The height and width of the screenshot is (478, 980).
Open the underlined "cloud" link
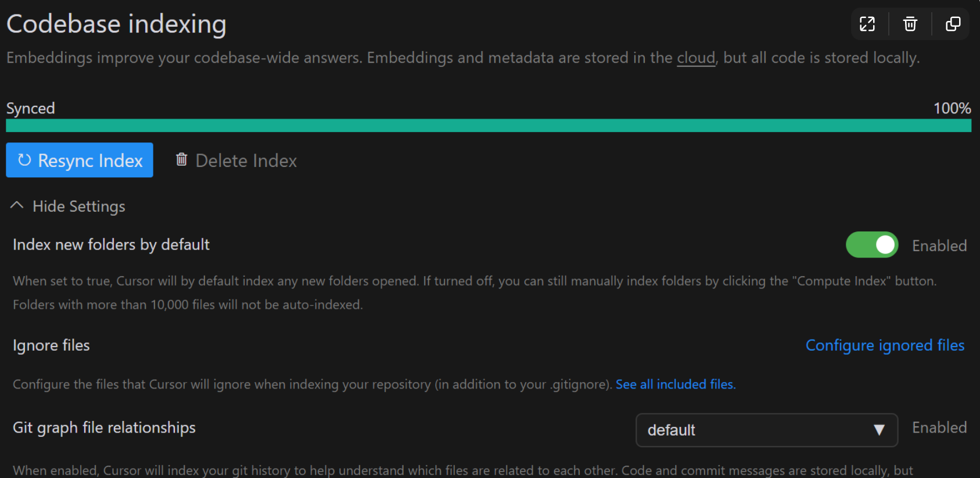696,58
